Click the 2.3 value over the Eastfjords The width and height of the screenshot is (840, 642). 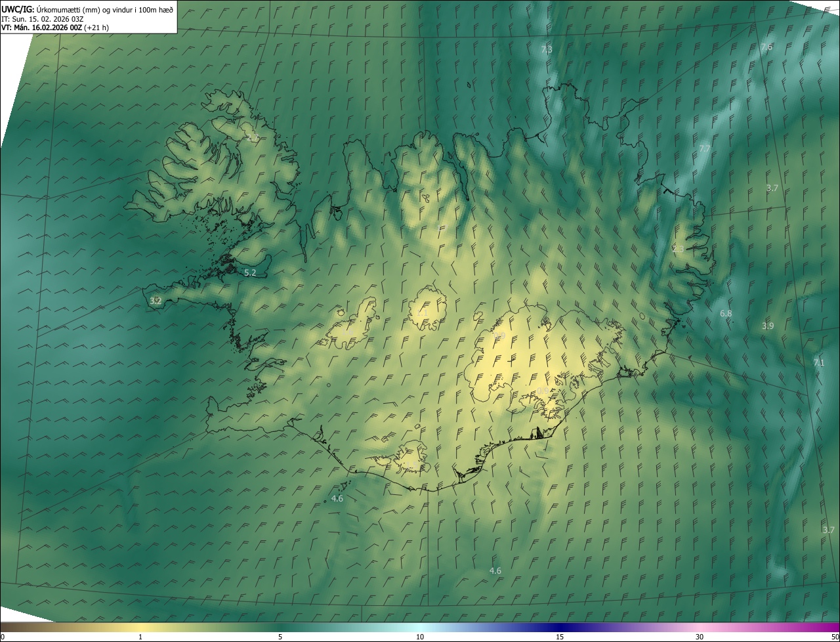(678, 249)
